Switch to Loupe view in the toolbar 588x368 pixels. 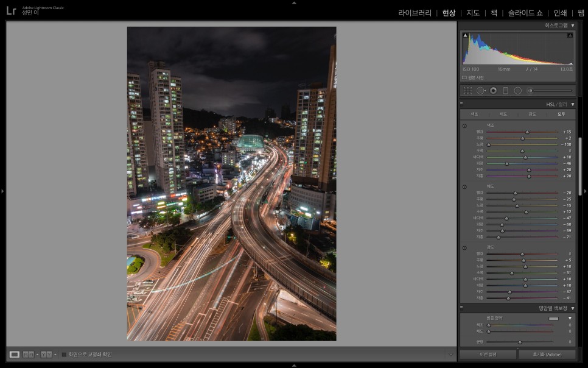pos(15,355)
